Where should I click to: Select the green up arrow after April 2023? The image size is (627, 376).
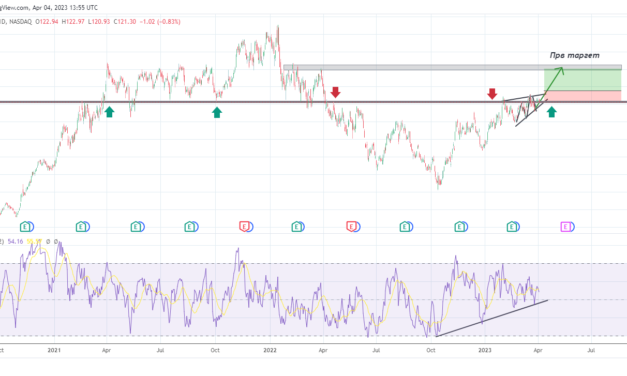[x=551, y=112]
